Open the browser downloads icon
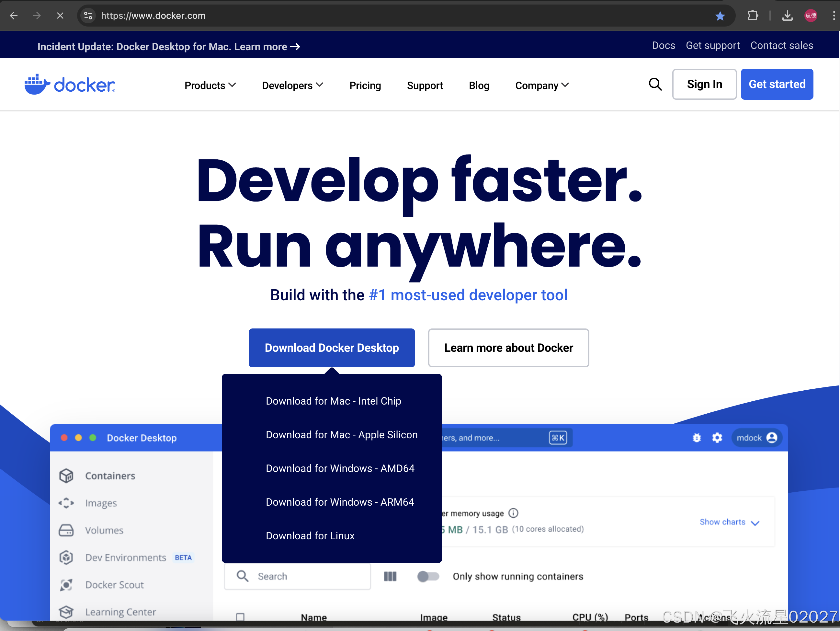The height and width of the screenshot is (631, 840). pyautogui.click(x=787, y=16)
